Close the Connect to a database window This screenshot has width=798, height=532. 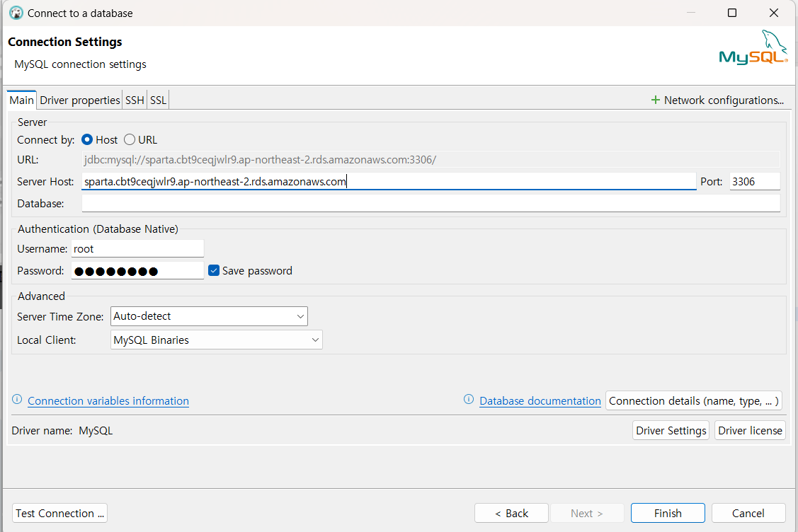pyautogui.click(x=773, y=13)
